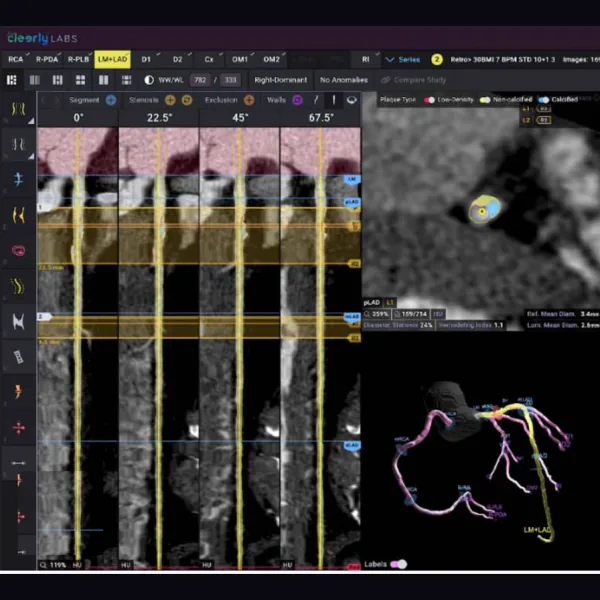
Task: Click stenosis marker 1 flag
Action: (x=41, y=207)
